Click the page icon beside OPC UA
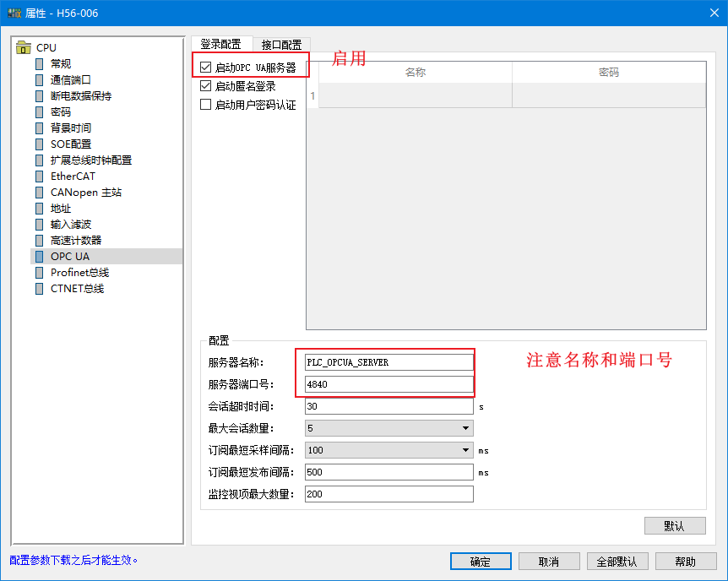 pos(40,257)
